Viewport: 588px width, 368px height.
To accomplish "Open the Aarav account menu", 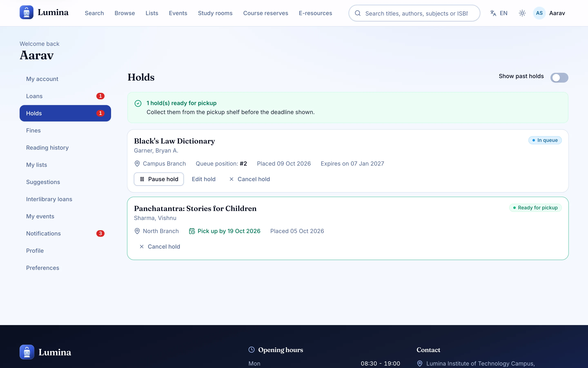I will coord(549,13).
